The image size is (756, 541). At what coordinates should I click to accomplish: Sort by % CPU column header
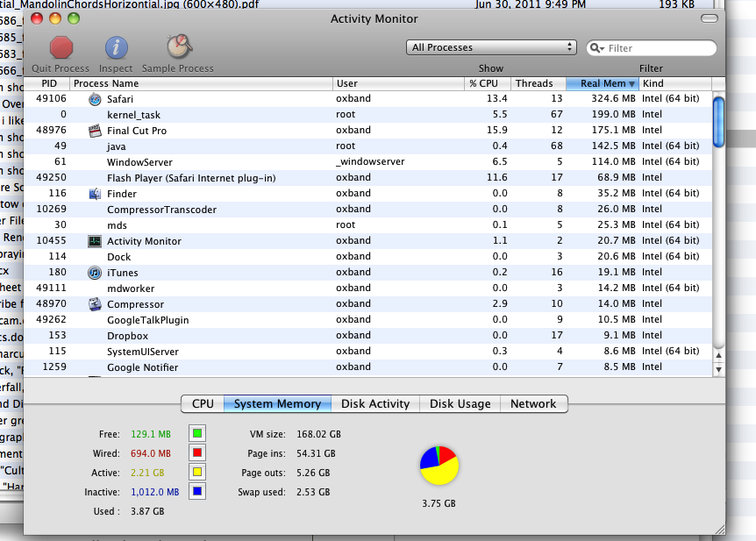488,83
